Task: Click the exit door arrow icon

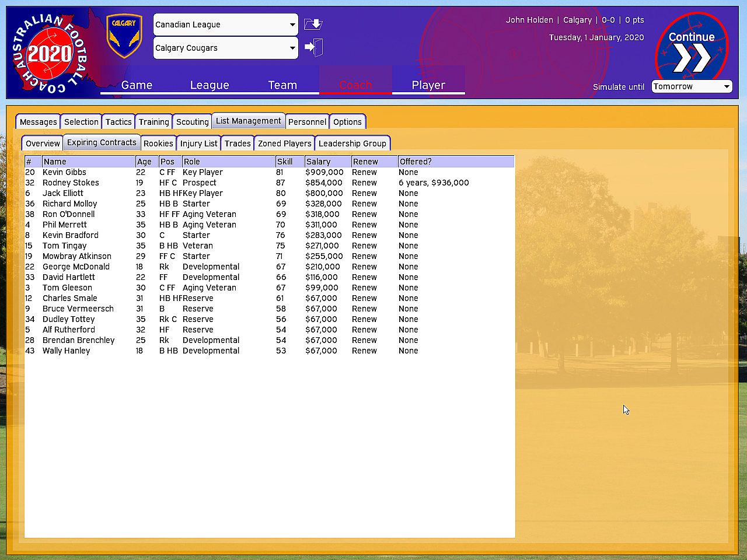Action: pyautogui.click(x=314, y=48)
